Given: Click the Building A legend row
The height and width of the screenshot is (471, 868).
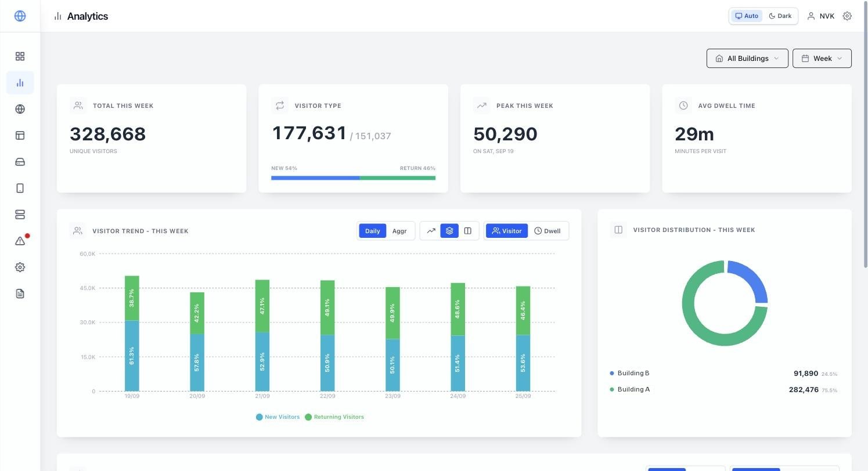Looking at the screenshot, I should point(723,390).
